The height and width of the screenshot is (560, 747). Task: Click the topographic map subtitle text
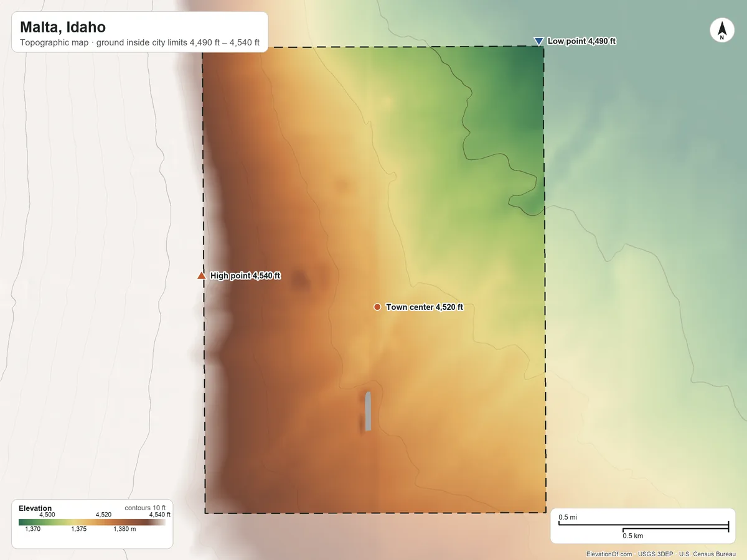[x=139, y=44]
